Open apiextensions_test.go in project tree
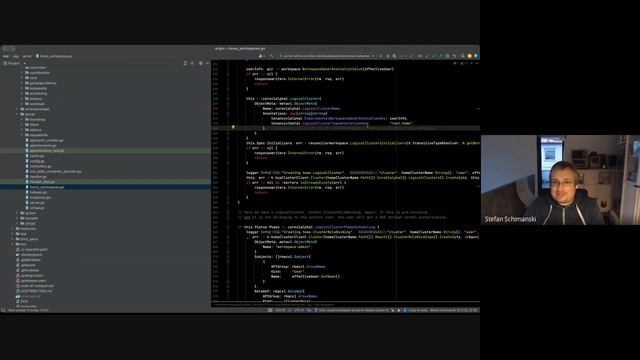Image resolution: width=640 pixels, height=360 pixels. click(x=45, y=151)
